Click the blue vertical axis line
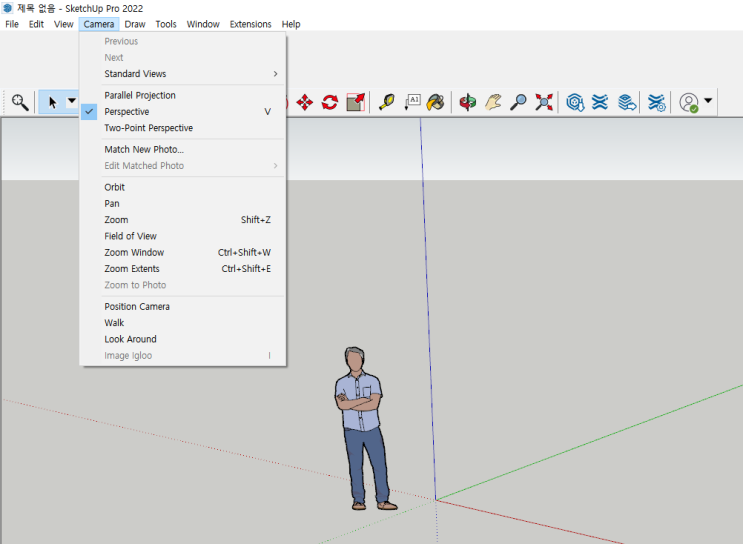This screenshot has width=743, height=544. pos(428,308)
